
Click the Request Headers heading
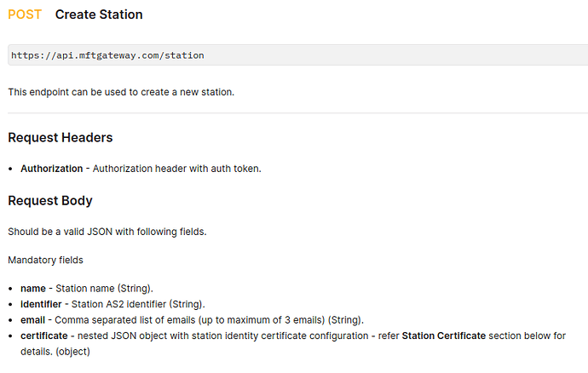point(61,138)
